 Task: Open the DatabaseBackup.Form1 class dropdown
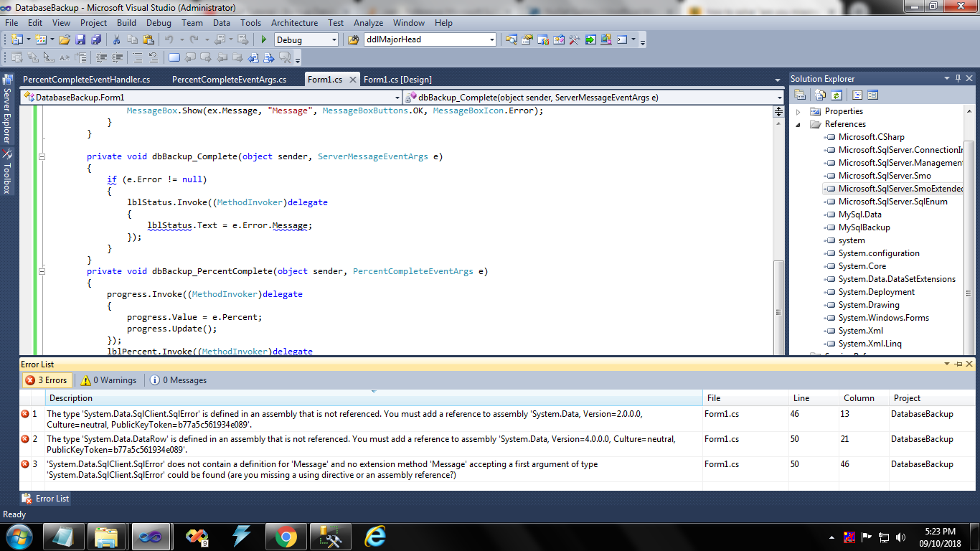(x=397, y=97)
